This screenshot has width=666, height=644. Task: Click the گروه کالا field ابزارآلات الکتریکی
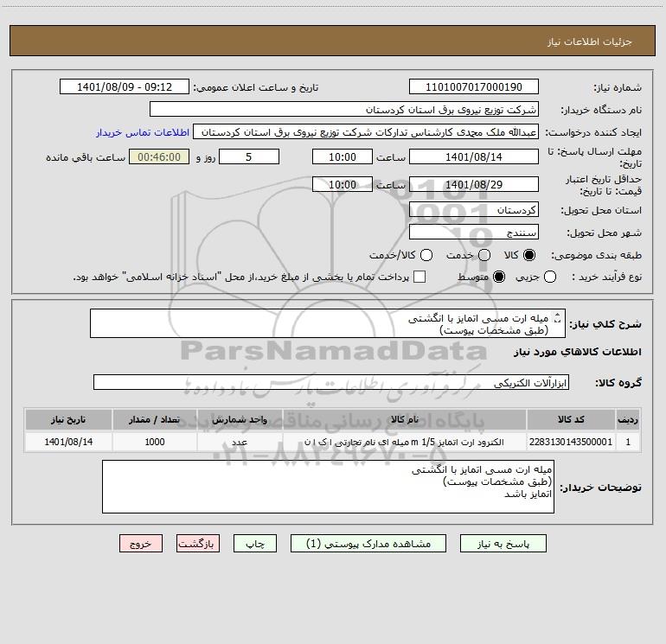tap(331, 382)
